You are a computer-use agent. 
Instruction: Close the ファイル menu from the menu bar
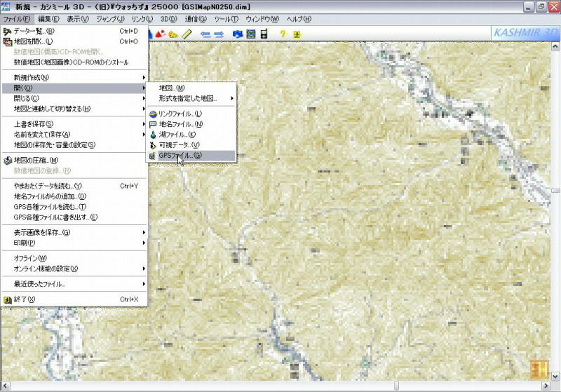(16, 19)
